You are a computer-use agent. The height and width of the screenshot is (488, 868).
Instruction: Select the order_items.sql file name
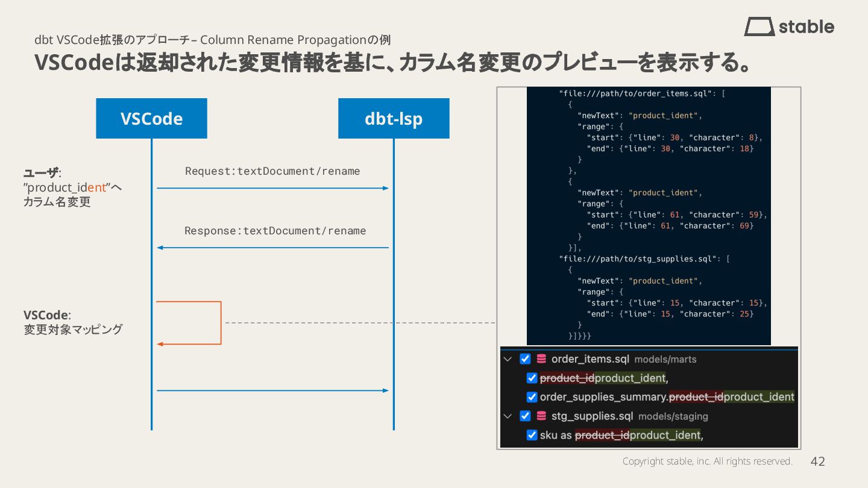[590, 359]
